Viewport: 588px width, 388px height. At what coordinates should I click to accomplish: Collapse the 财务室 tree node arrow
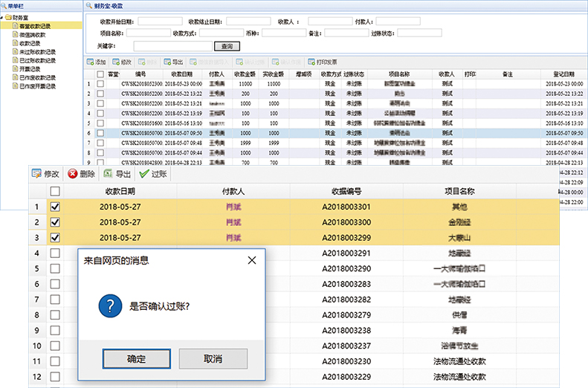[x=2, y=18]
